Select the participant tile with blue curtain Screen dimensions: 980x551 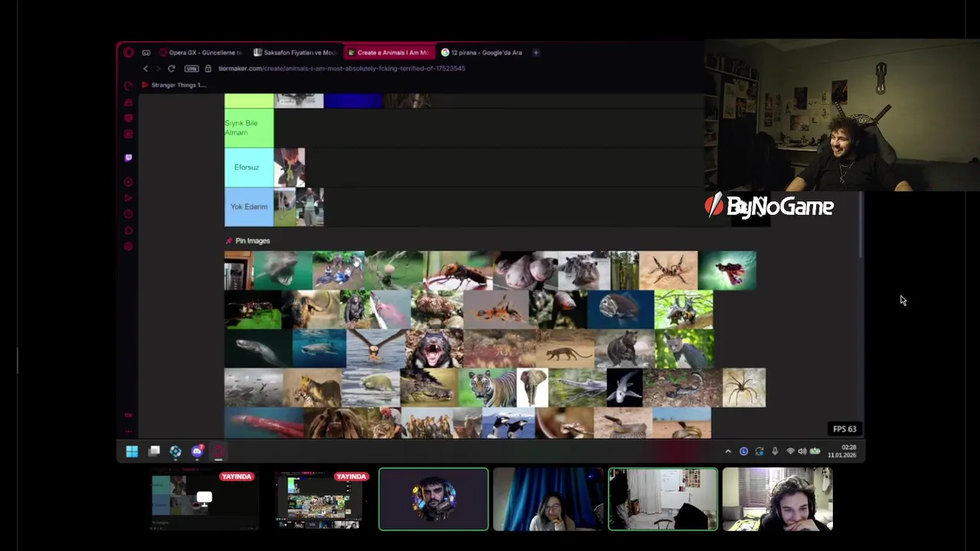click(x=548, y=499)
